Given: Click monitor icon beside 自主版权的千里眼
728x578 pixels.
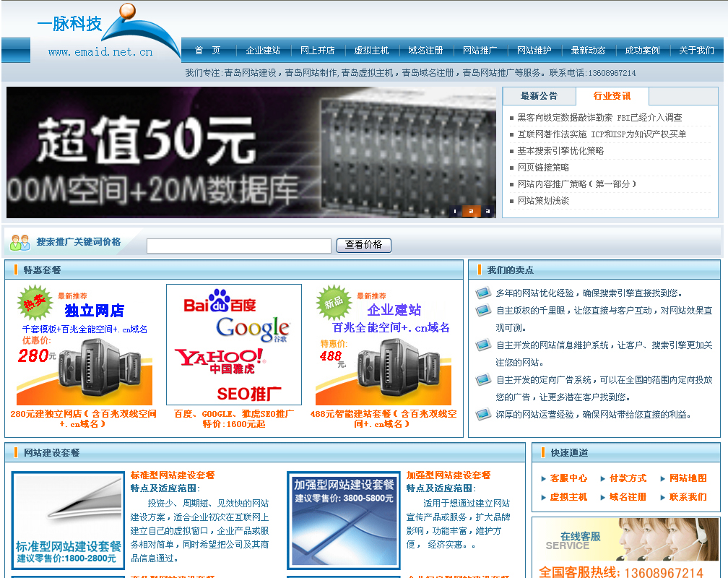Looking at the screenshot, I should pyautogui.click(x=483, y=310).
